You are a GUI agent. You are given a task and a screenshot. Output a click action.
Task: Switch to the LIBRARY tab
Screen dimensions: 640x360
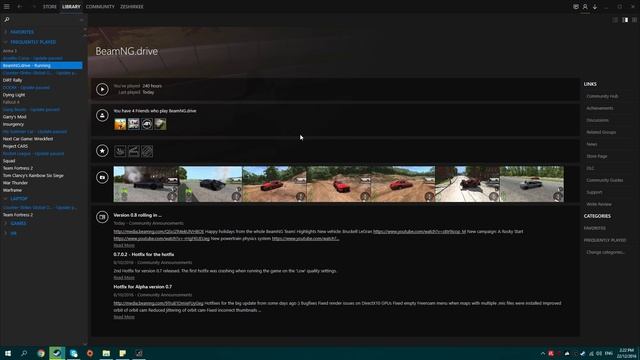(x=71, y=7)
